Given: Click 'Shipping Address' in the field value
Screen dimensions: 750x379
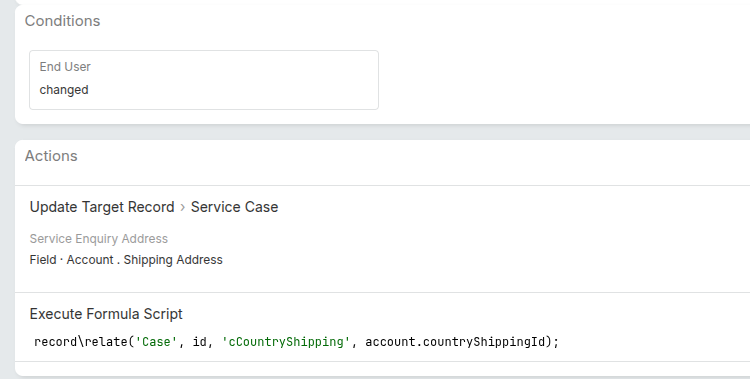Looking at the screenshot, I should 173,260.
